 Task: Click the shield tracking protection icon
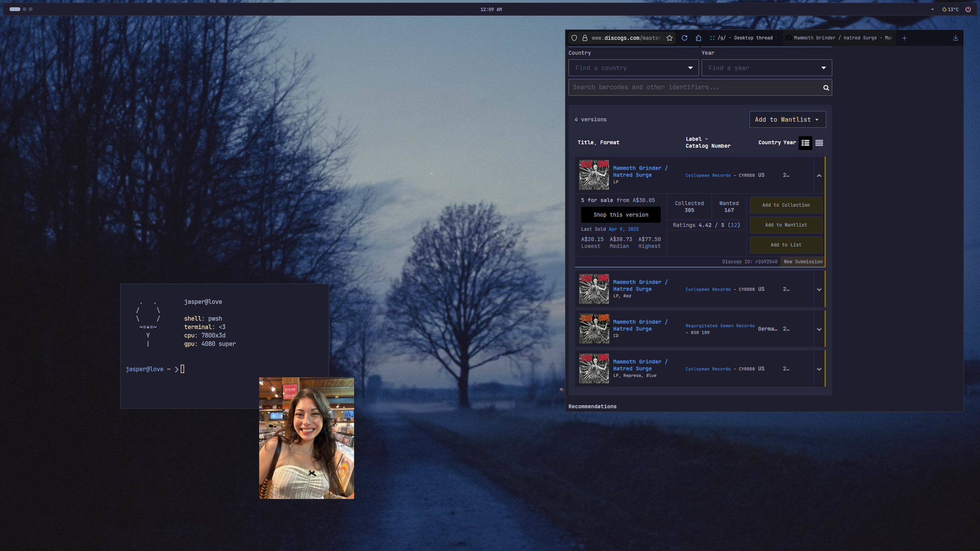[x=574, y=38]
